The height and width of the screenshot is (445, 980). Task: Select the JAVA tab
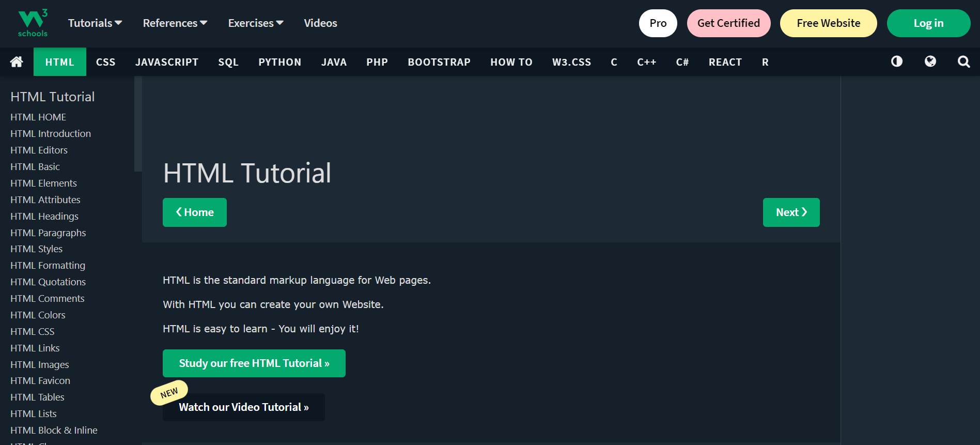pyautogui.click(x=334, y=62)
